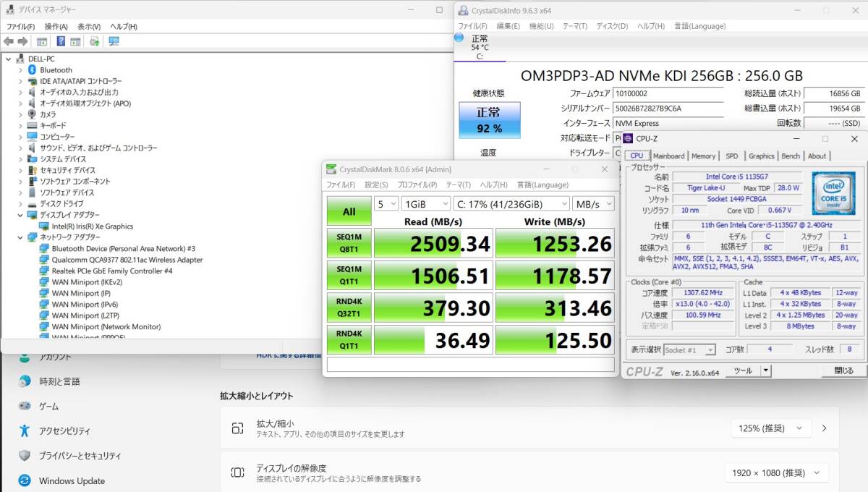Collapse the ディスプレイ アダプター node

point(20,215)
